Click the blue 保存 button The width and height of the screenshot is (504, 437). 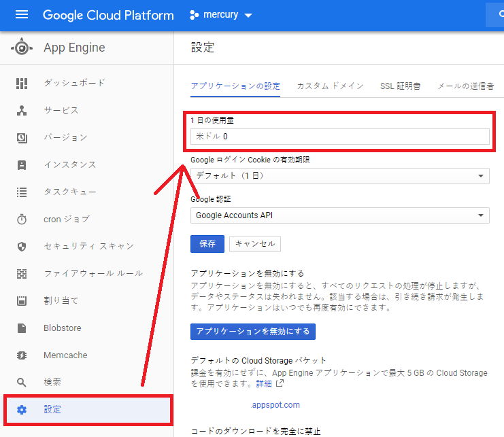207,243
